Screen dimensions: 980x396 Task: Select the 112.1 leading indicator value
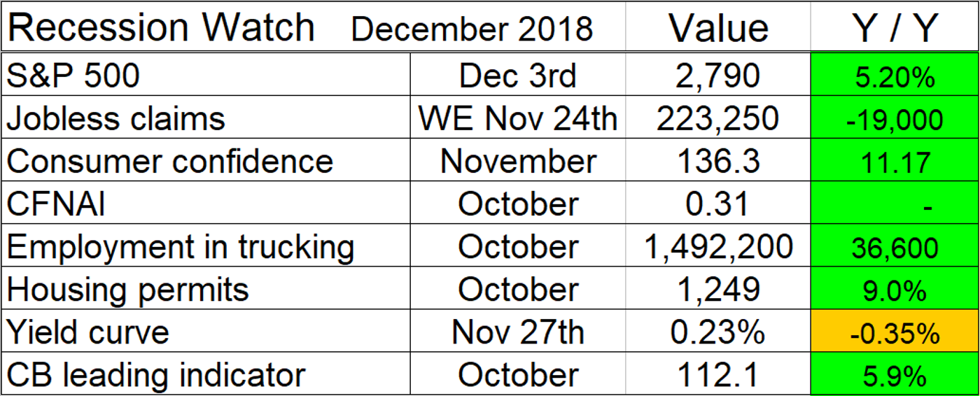[x=718, y=375]
